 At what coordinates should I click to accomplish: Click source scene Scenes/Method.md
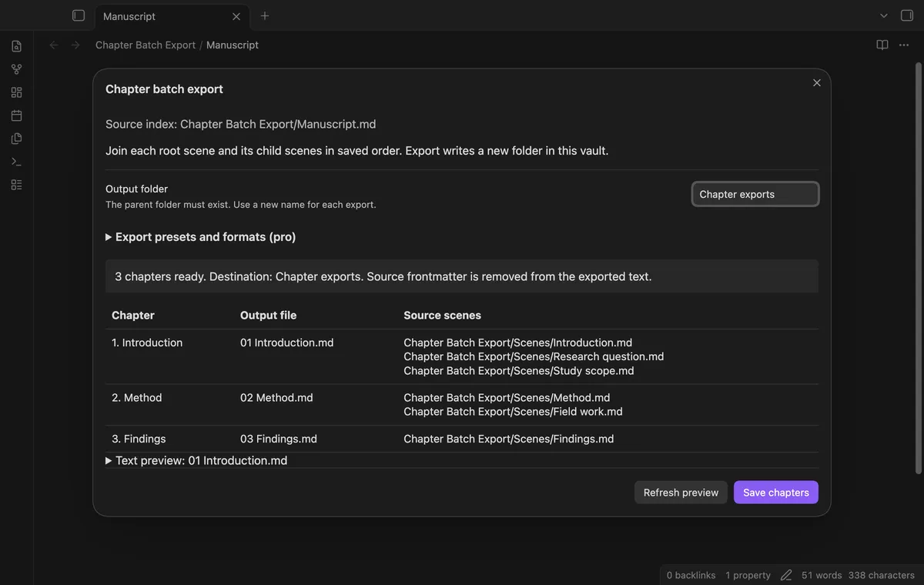(507, 398)
